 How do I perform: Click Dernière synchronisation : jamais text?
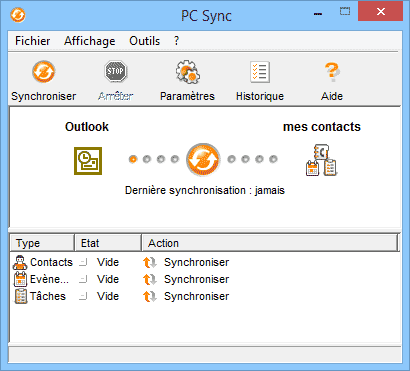click(x=205, y=190)
